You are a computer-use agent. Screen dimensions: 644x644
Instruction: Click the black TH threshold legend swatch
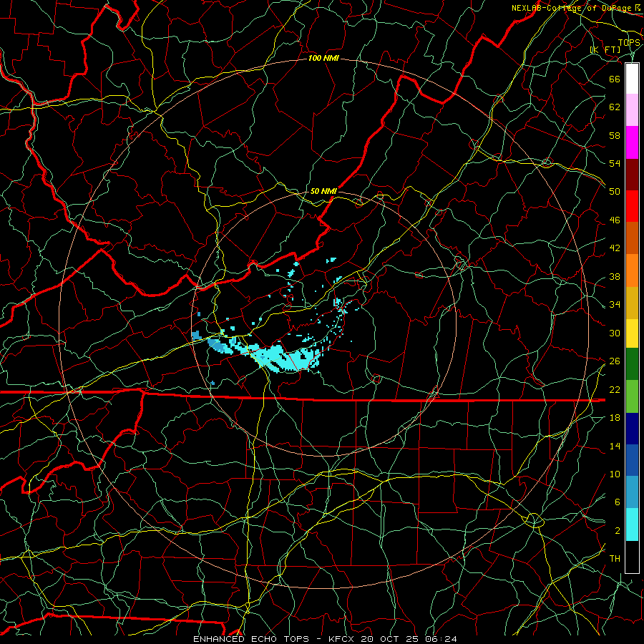coord(632,557)
